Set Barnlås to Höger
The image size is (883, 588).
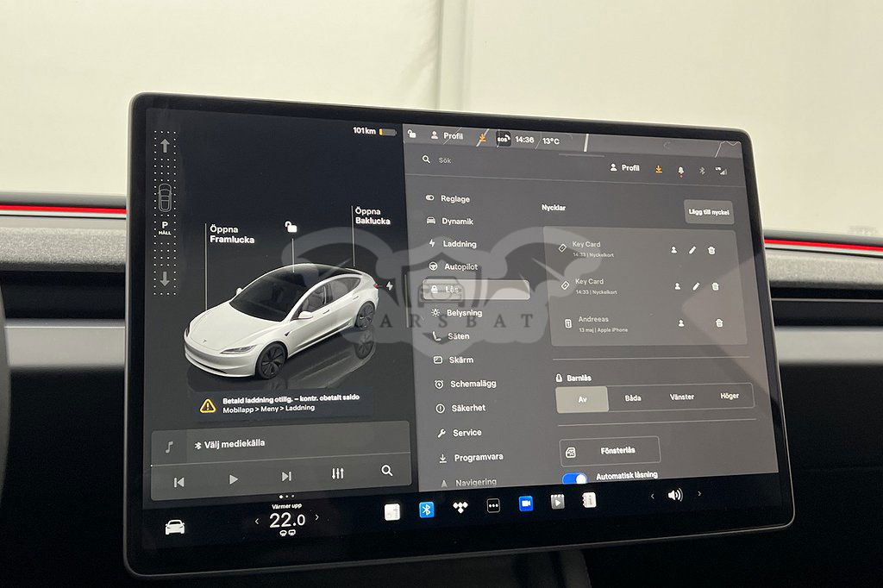(730, 397)
